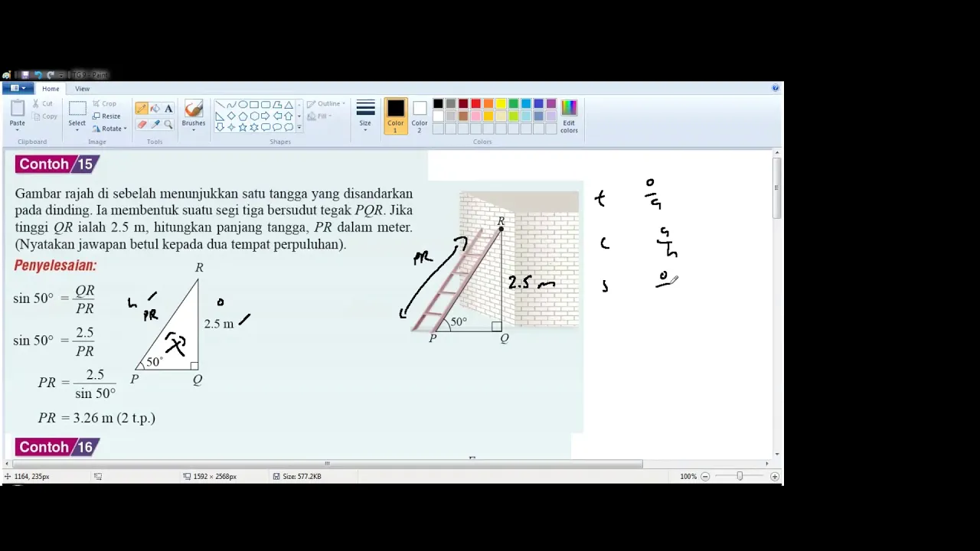
Task: Select the Magnifier tool
Action: click(168, 124)
